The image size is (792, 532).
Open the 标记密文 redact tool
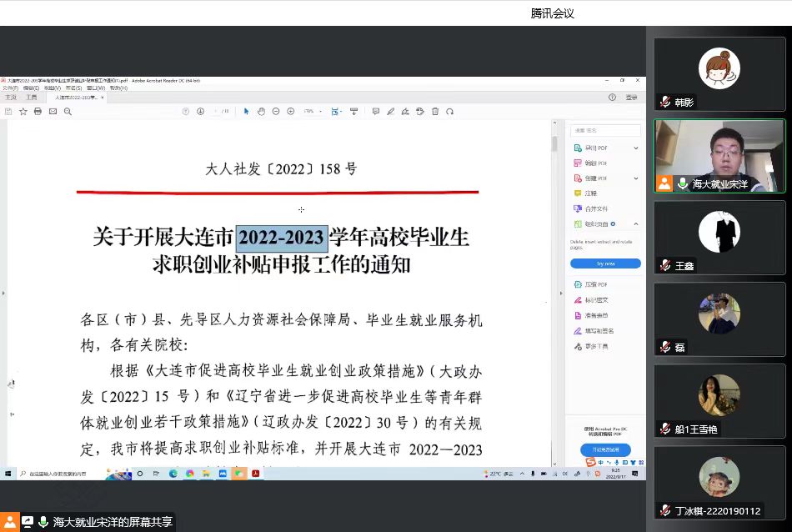(591, 300)
